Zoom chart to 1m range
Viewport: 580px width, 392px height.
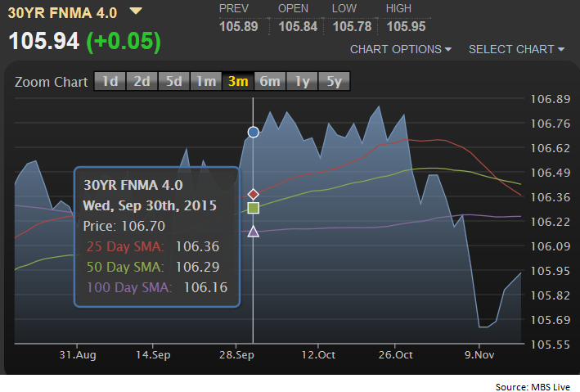206,81
